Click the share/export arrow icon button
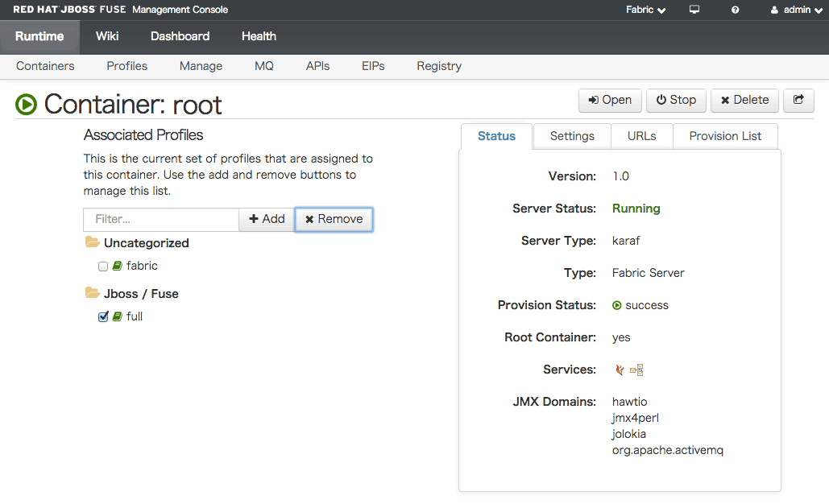Screen dimensions: 829x504 pos(798,100)
